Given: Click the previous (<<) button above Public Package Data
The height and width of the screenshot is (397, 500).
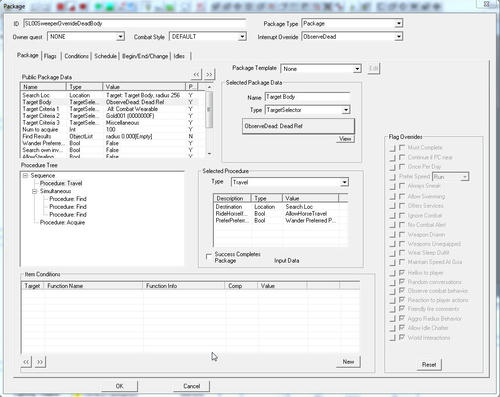Looking at the screenshot, I should click(x=197, y=74).
